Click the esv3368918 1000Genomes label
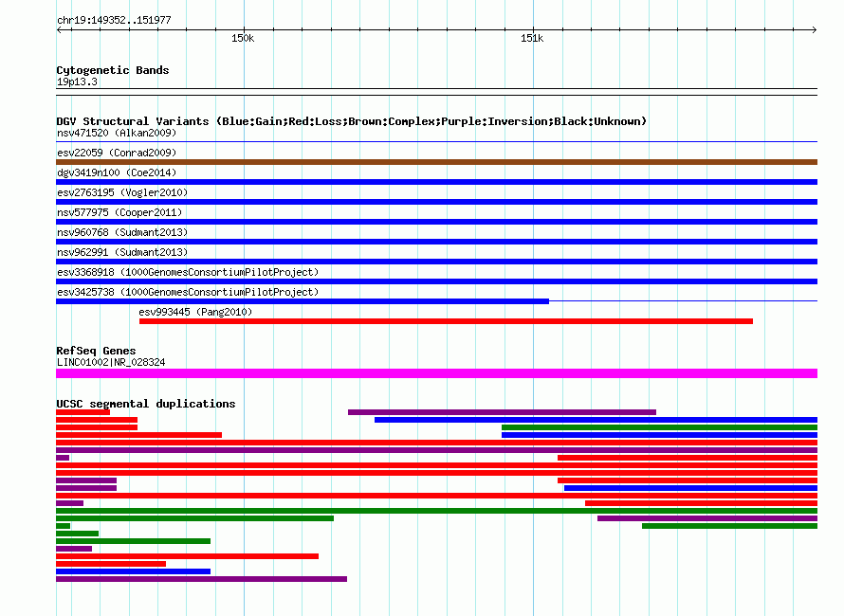Viewport: 844px width, 616px height. [188, 272]
